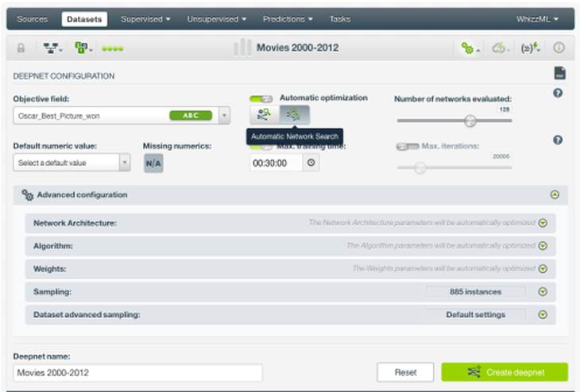Click the Advanced configuration gears icon
The image size is (580, 392).
27,194
